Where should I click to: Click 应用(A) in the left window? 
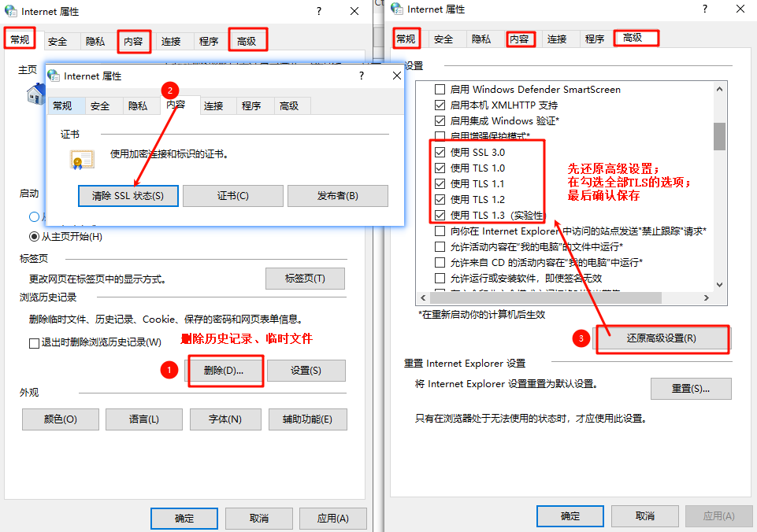[x=333, y=519]
